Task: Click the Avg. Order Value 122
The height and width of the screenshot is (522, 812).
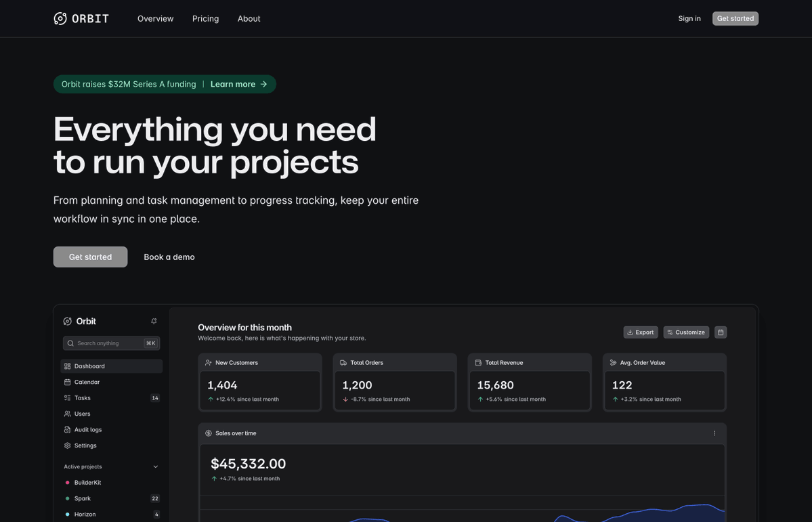Action: point(622,385)
